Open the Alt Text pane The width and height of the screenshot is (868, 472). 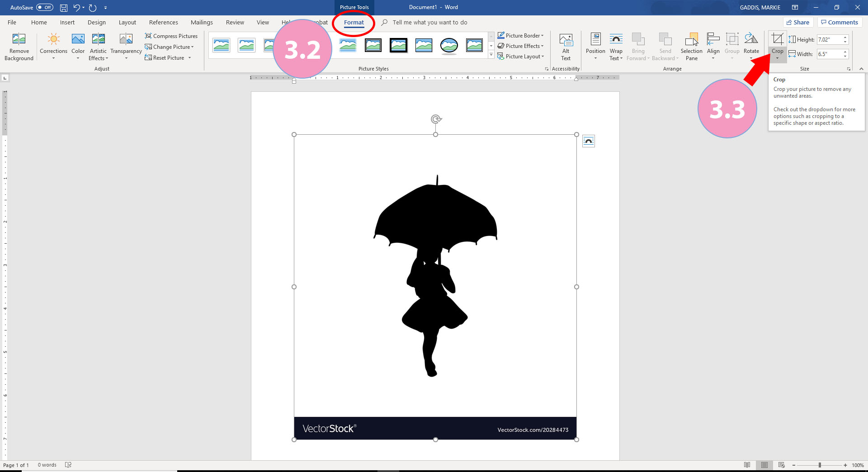566,47
